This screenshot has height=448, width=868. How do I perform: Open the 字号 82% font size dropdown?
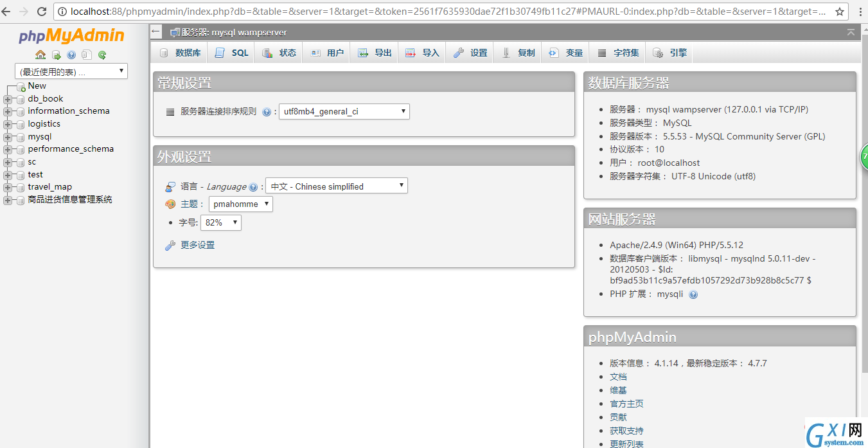pyautogui.click(x=221, y=223)
